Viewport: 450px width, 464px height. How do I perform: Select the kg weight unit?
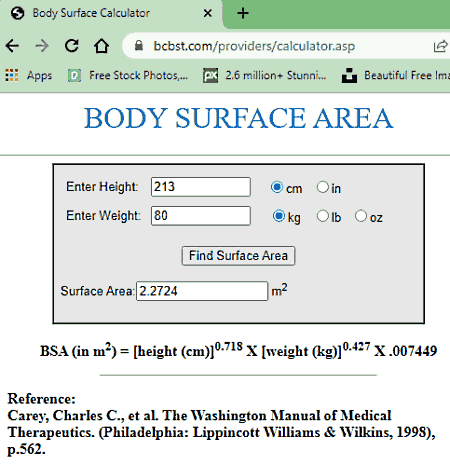(x=279, y=216)
